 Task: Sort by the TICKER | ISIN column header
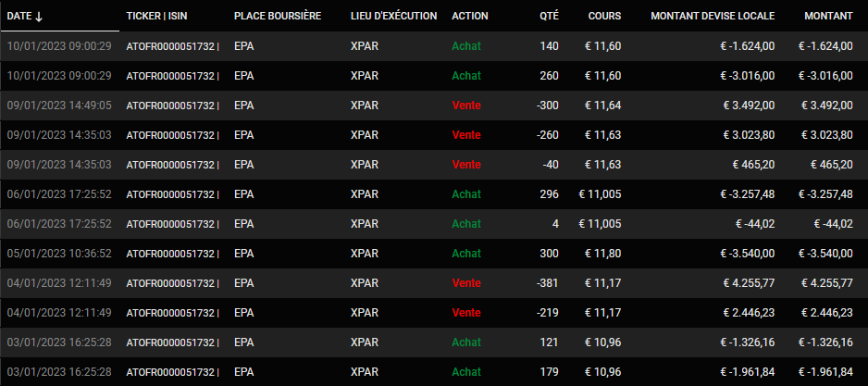[x=156, y=16]
